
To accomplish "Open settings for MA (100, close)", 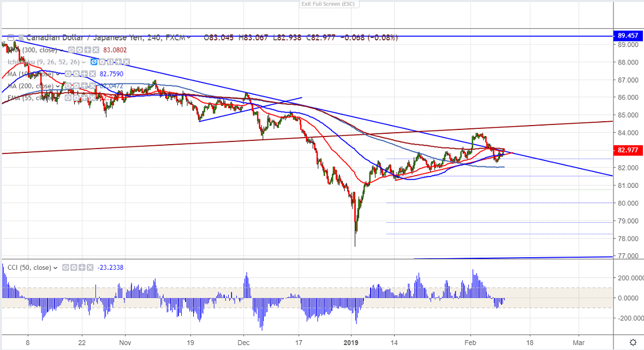I will 76,74.
